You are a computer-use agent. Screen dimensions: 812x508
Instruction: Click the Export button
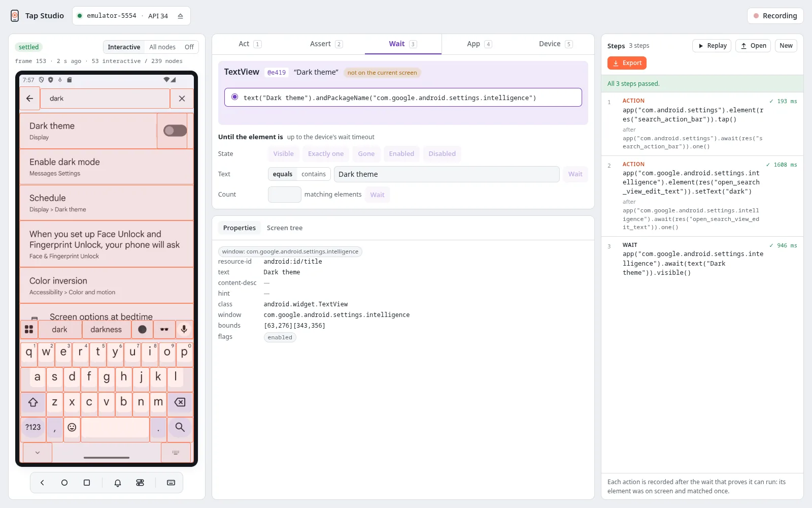point(627,63)
